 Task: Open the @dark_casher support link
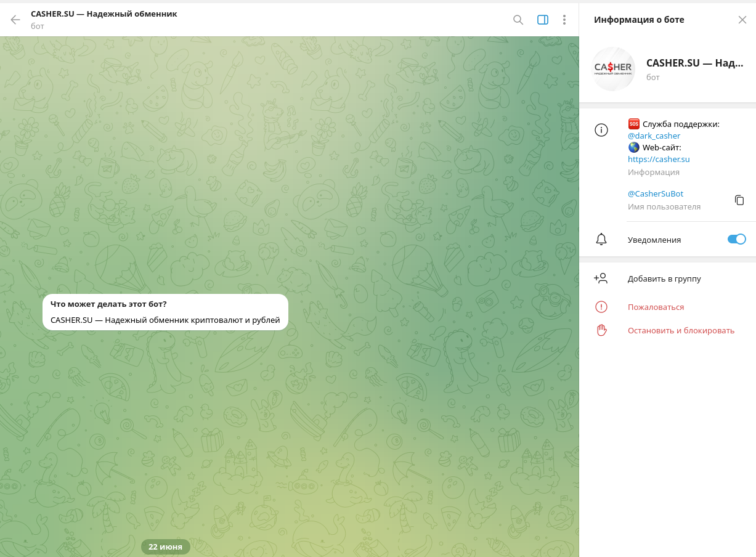(654, 136)
